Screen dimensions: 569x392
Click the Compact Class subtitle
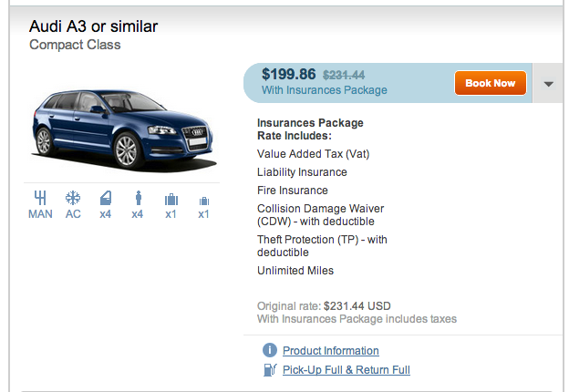[x=75, y=45]
